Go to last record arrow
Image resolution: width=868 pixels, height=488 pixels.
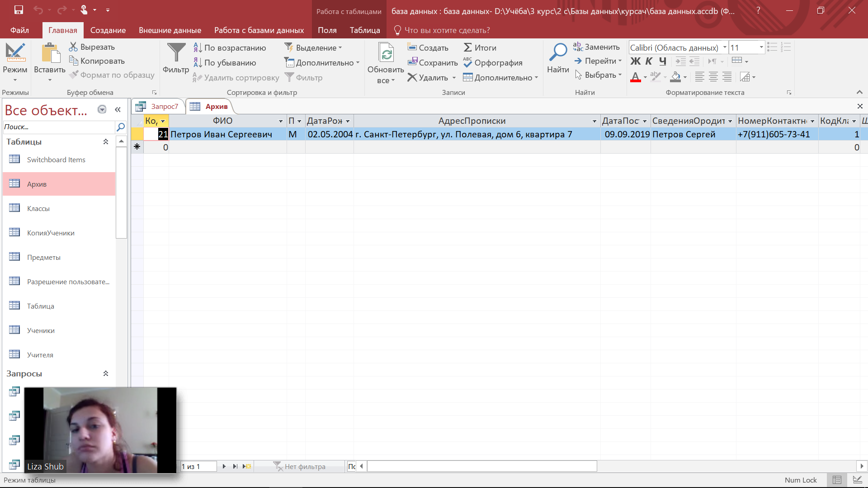(235, 466)
